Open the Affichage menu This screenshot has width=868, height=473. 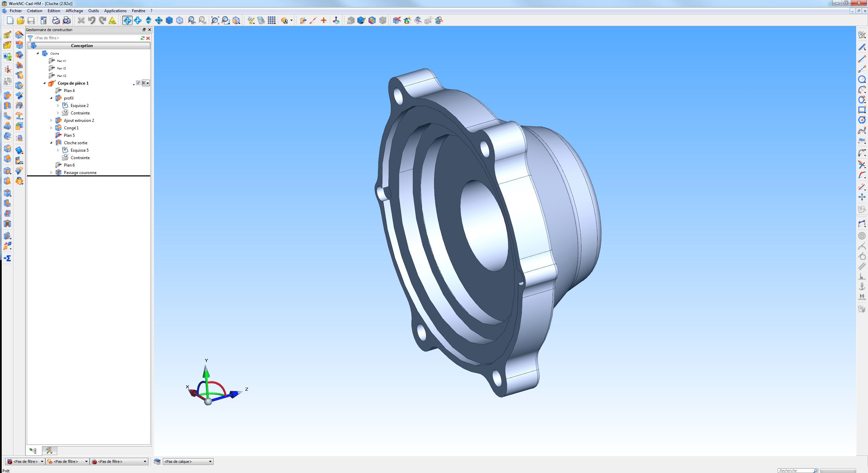74,11
